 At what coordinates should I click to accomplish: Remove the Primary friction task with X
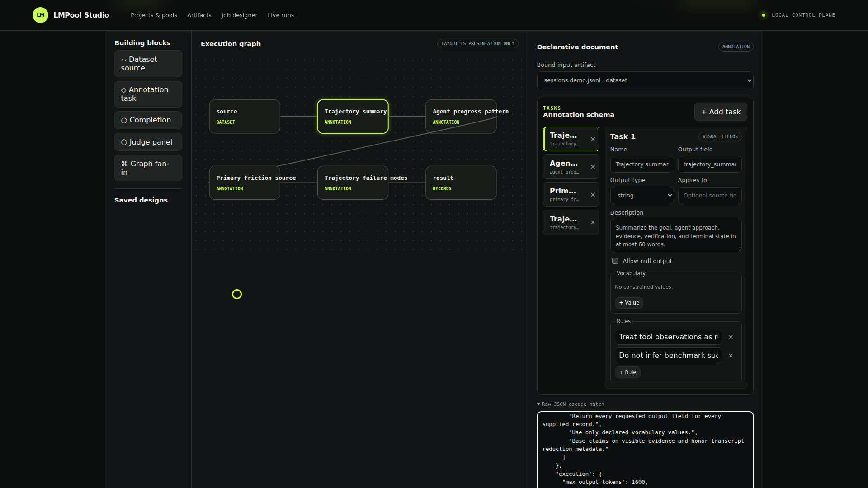593,195
